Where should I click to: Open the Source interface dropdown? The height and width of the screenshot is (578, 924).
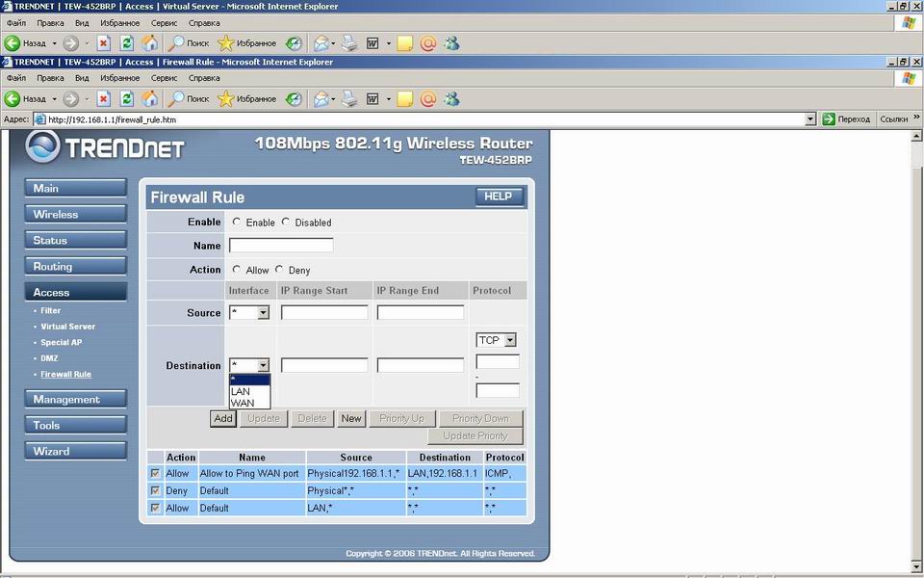(249, 312)
